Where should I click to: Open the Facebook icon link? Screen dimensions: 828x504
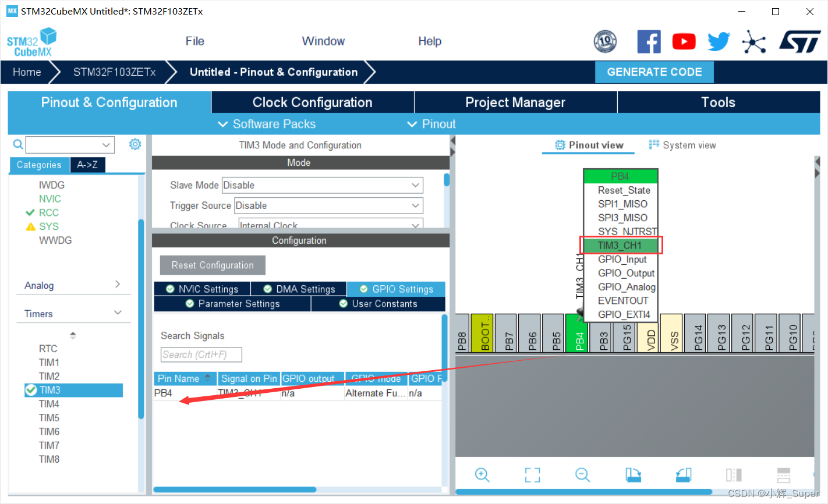pyautogui.click(x=649, y=42)
